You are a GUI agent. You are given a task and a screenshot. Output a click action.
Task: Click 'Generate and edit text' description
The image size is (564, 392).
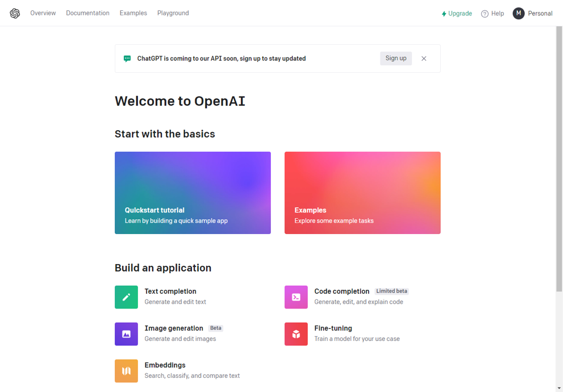pyautogui.click(x=175, y=302)
